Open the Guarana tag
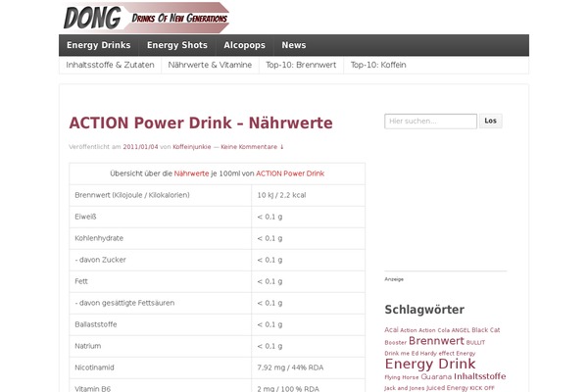This screenshot has width=588, height=392. pos(436,376)
